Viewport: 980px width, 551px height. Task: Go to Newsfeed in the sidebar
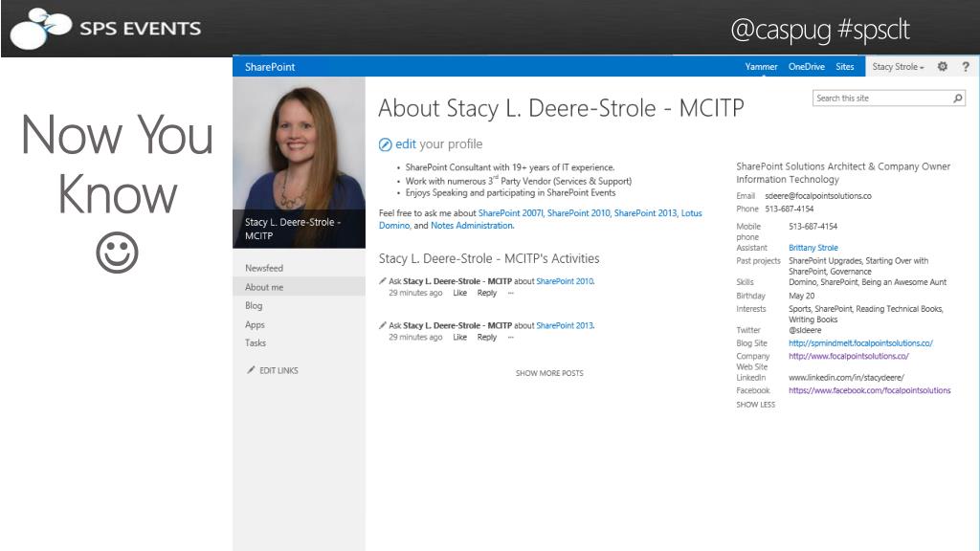pos(264,268)
